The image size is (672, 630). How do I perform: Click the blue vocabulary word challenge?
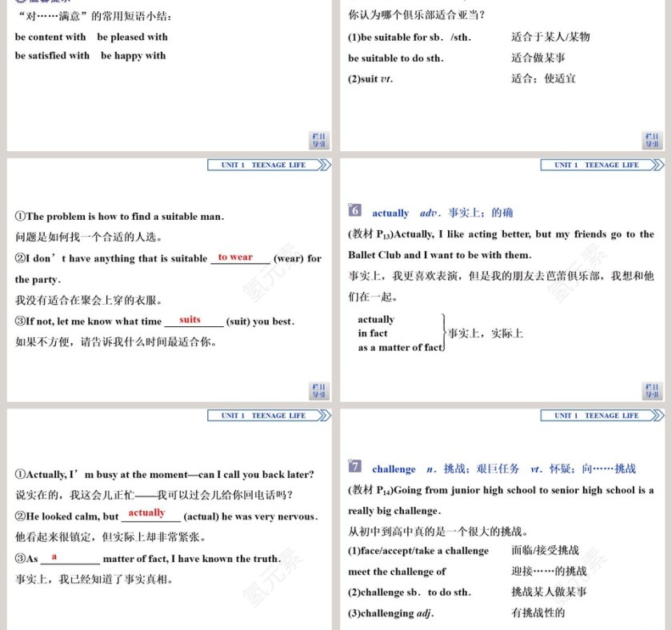coord(393,469)
